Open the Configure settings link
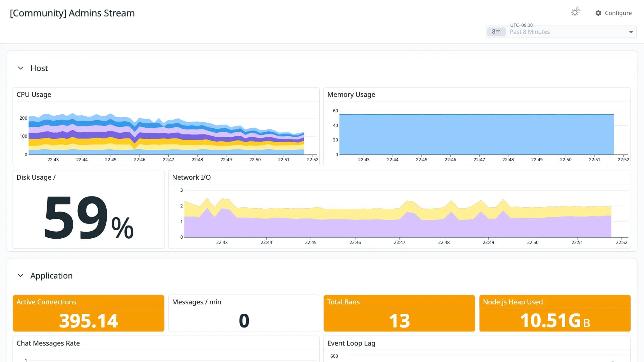644x362 pixels. click(613, 13)
